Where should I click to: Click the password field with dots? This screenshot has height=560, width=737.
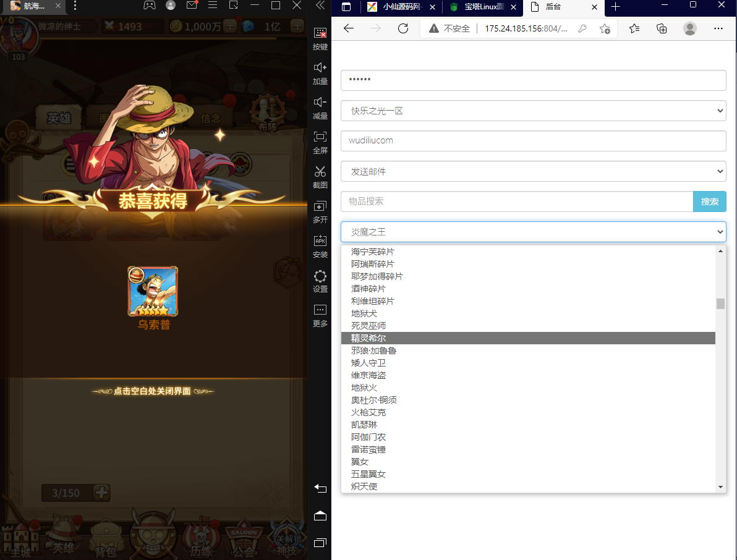(x=533, y=80)
